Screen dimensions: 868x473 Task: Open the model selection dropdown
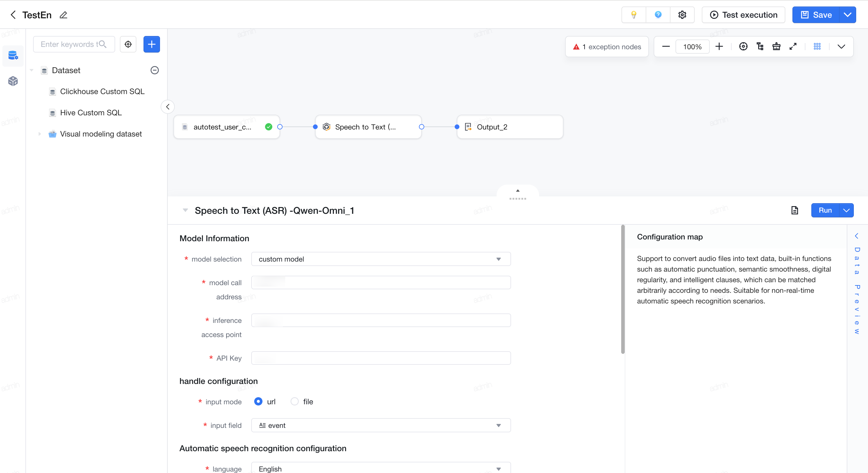[381, 259]
